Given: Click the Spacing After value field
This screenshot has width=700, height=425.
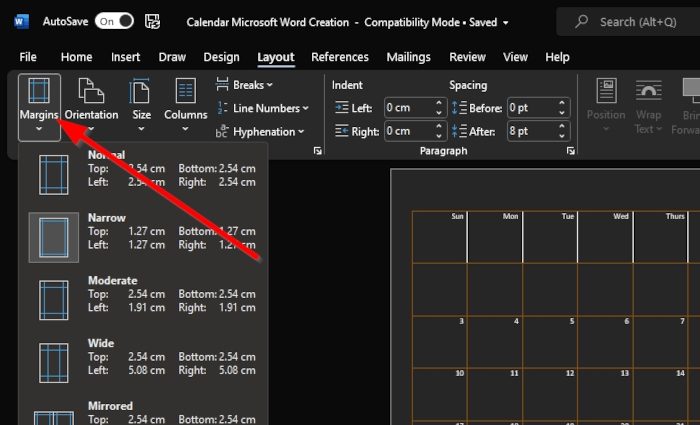Looking at the screenshot, I should (x=531, y=131).
